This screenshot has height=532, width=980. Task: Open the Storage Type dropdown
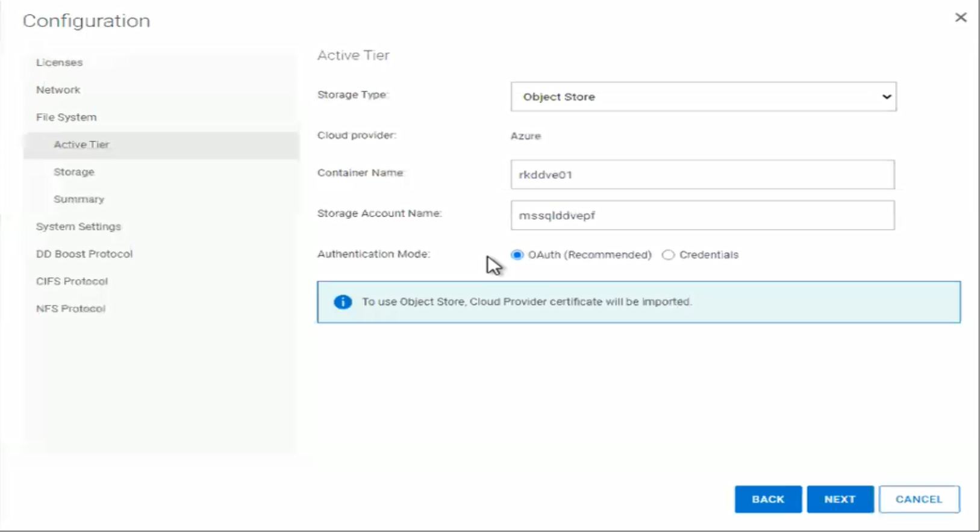pos(704,97)
